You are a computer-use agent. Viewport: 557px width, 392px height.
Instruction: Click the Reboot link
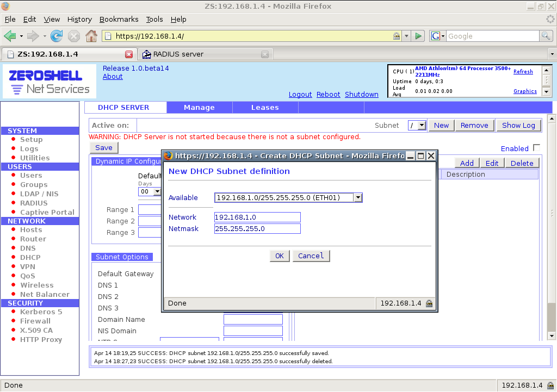pos(328,95)
